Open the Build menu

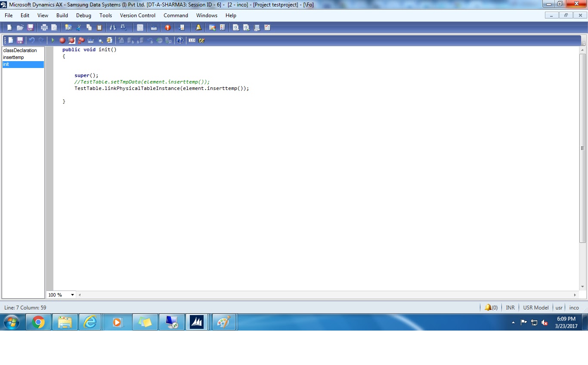[62, 15]
